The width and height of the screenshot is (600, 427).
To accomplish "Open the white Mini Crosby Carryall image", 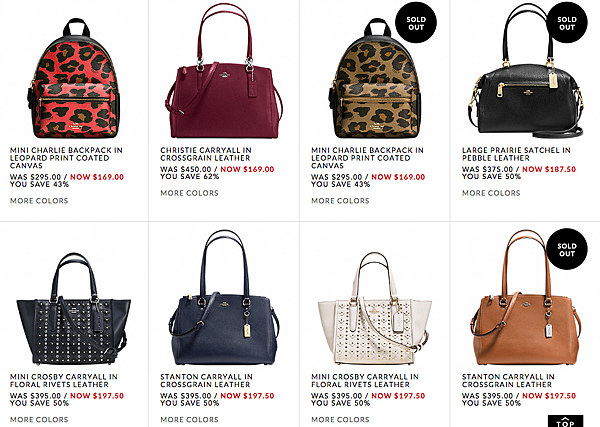I will 375,308.
